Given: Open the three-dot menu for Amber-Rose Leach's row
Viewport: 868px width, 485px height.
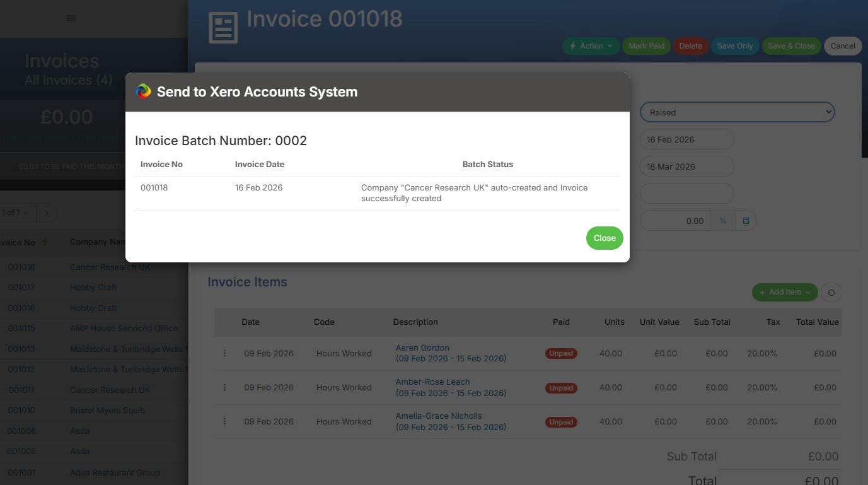Looking at the screenshot, I should point(224,387).
